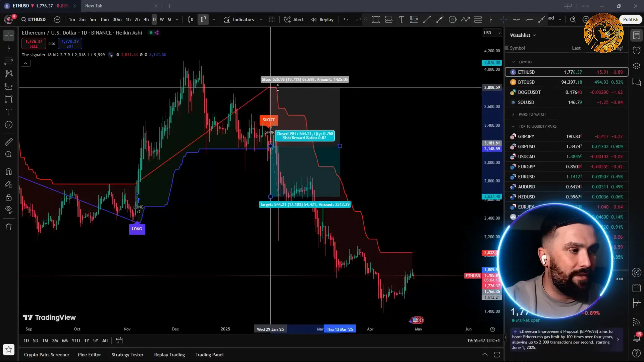Select SOLUSD in the watchlist

(567, 102)
